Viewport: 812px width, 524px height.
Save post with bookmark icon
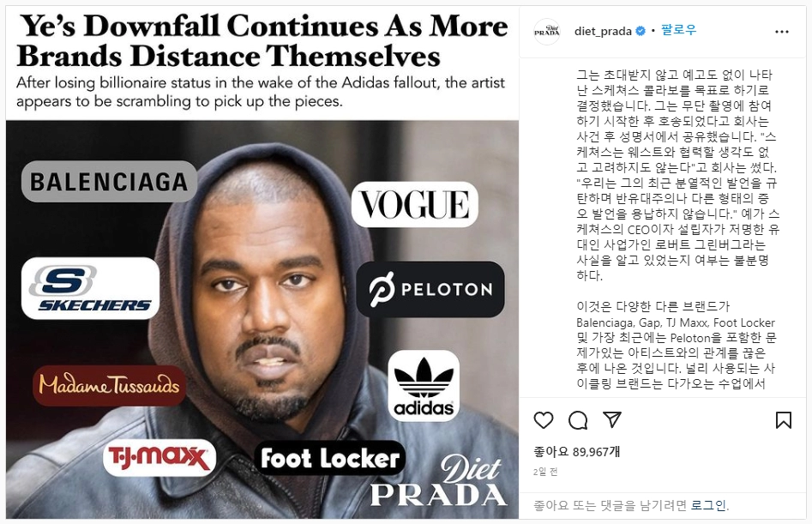(x=784, y=420)
